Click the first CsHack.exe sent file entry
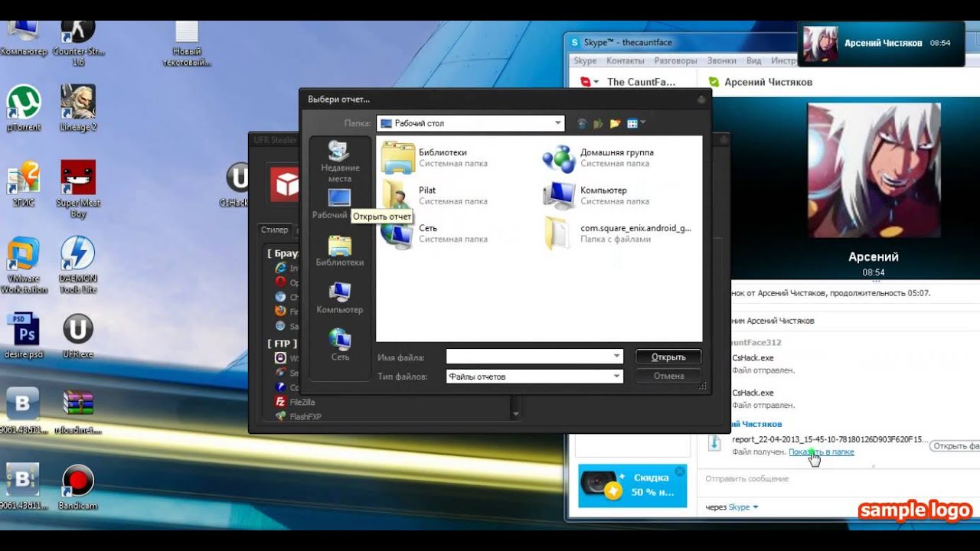This screenshot has width=980, height=551. tap(753, 357)
